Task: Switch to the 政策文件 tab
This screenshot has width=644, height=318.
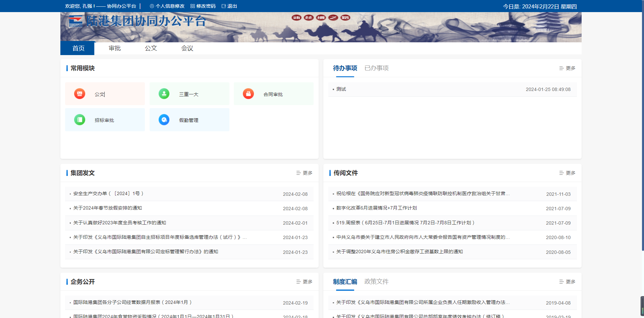Action: click(x=376, y=282)
